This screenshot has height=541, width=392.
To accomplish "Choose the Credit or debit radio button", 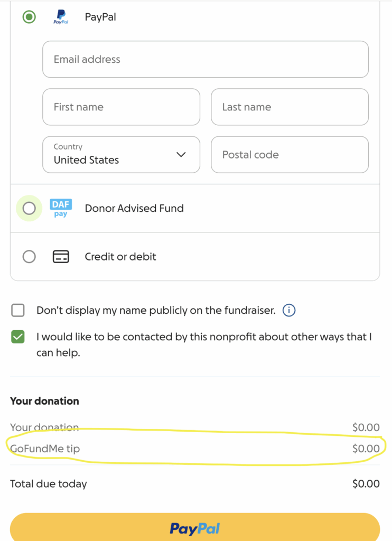I will pyautogui.click(x=29, y=257).
